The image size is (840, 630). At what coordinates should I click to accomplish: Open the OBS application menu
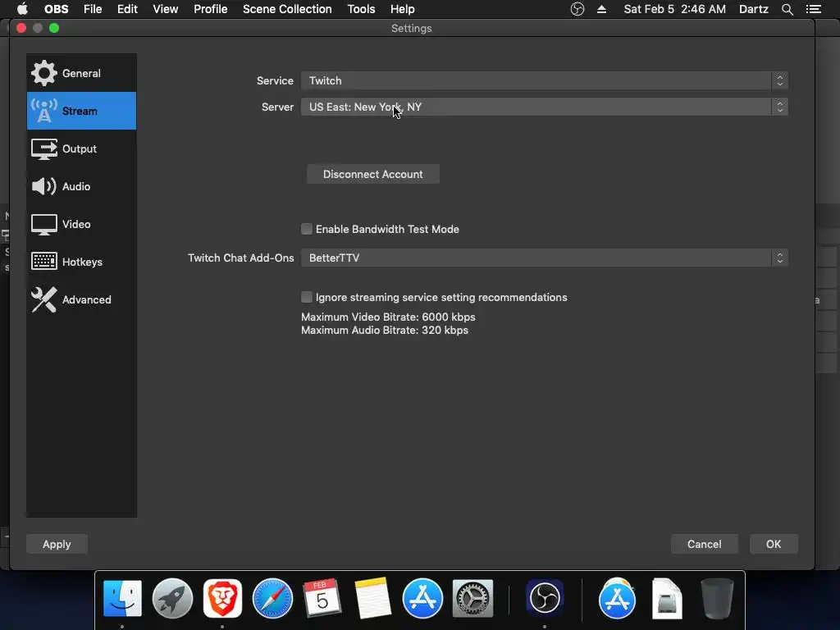[x=57, y=9]
